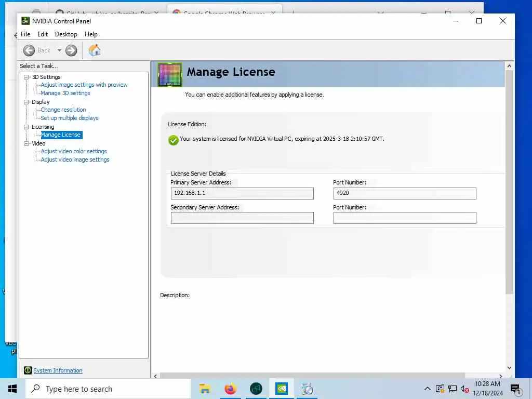This screenshot has width=532, height=399.
Task: Select Manage 3D settings
Action: (x=65, y=93)
